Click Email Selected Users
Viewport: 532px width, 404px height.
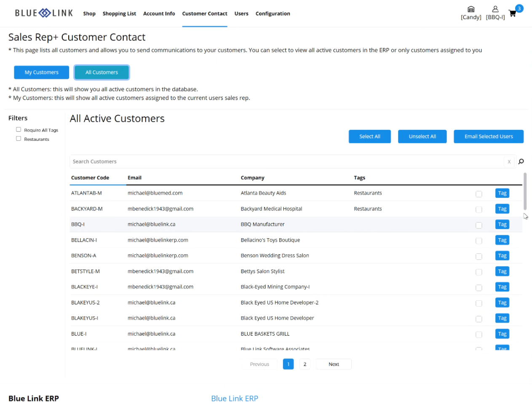click(x=489, y=136)
